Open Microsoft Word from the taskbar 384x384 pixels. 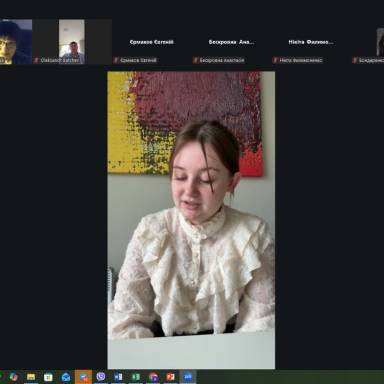tap(118, 377)
